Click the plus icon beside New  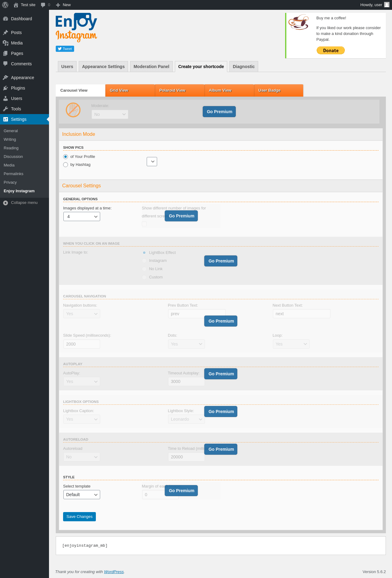pos(58,5)
